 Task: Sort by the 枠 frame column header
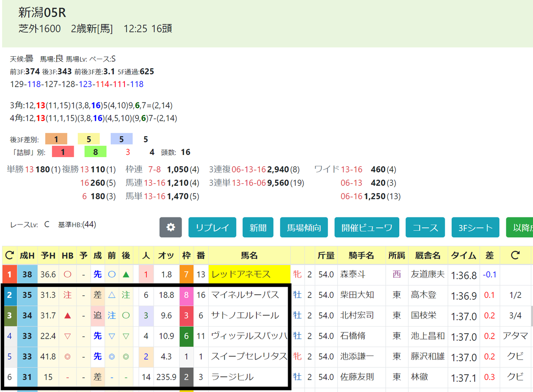click(186, 255)
